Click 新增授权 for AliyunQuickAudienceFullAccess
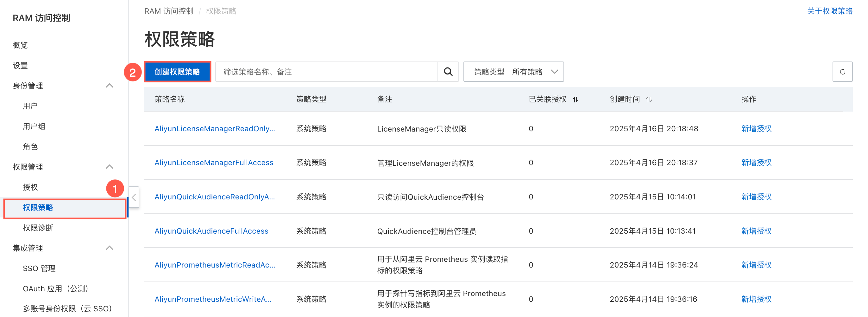Screen dimensions: 868x317 click(756, 231)
